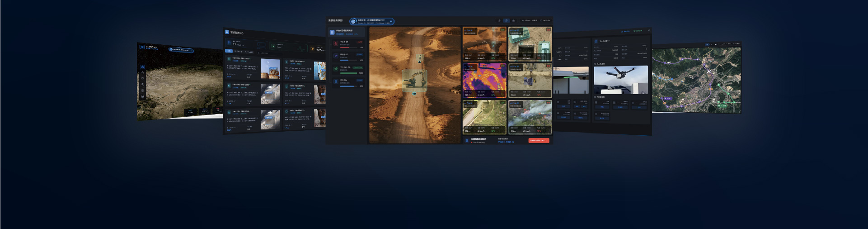Select the blue first tab in detection list
868x229 pixels.
[229, 51]
